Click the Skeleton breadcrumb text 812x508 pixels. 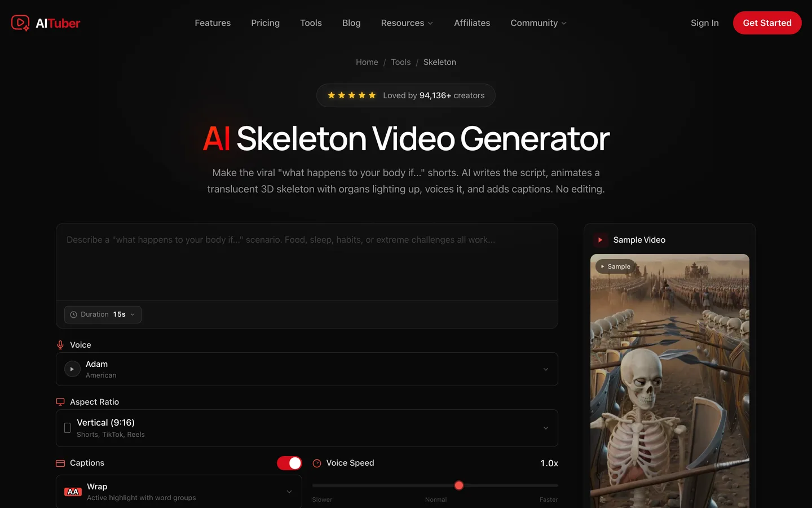440,62
